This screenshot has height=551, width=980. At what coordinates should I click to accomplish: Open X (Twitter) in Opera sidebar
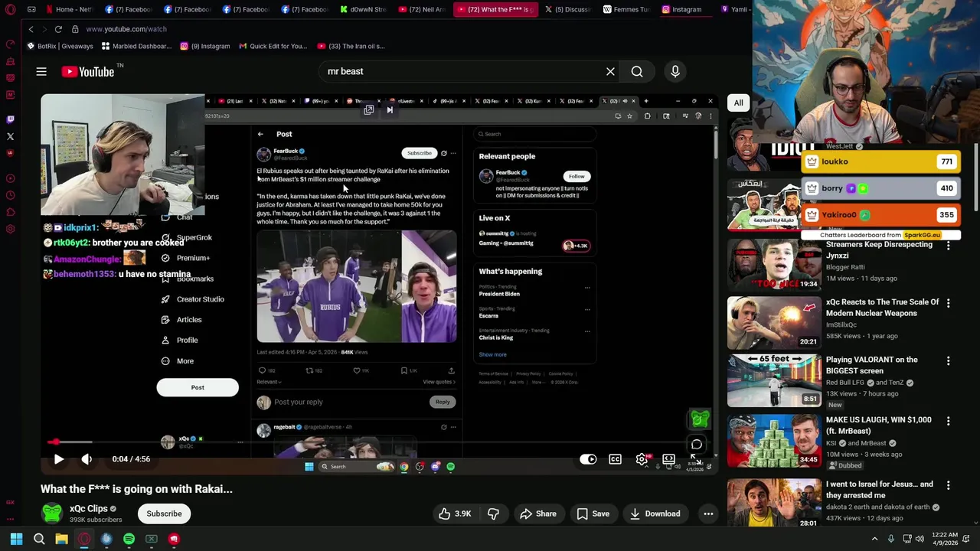(10, 136)
